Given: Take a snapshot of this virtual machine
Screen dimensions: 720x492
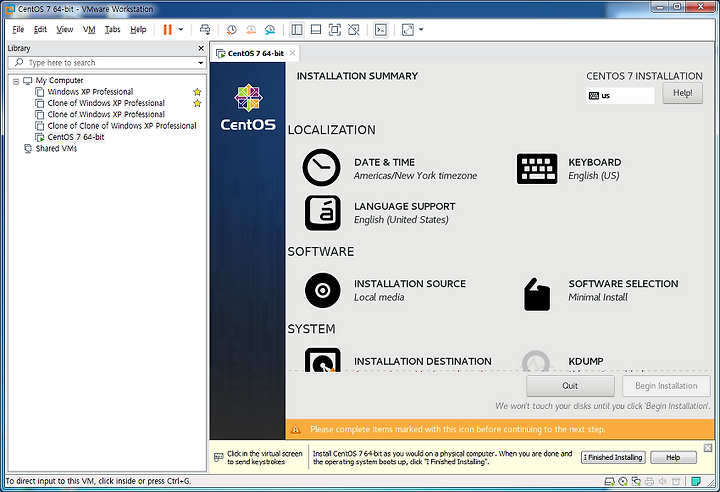Looking at the screenshot, I should [x=232, y=30].
